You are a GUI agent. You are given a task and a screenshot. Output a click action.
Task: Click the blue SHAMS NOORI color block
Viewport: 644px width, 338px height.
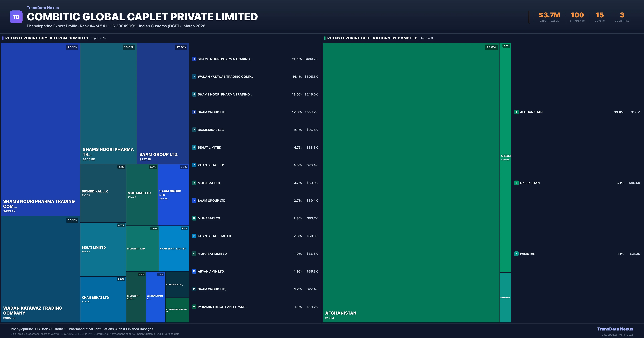[40, 130]
